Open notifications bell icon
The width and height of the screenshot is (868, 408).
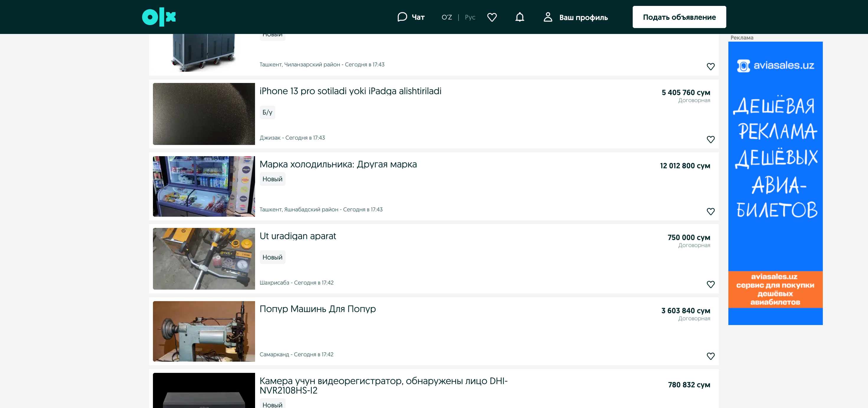tap(520, 17)
